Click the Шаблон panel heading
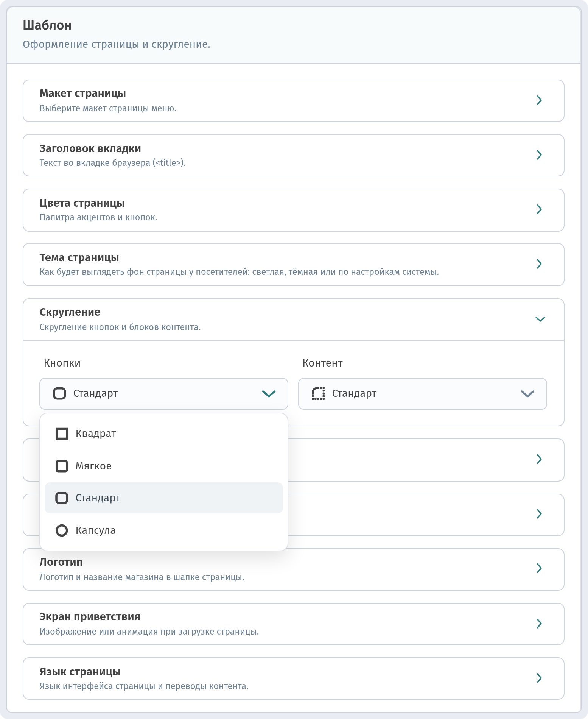 [x=47, y=25]
